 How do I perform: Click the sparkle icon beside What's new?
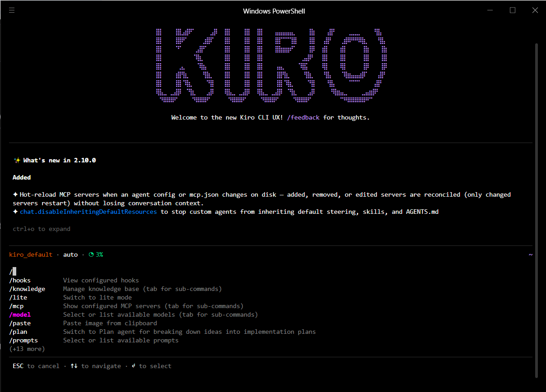(17, 160)
